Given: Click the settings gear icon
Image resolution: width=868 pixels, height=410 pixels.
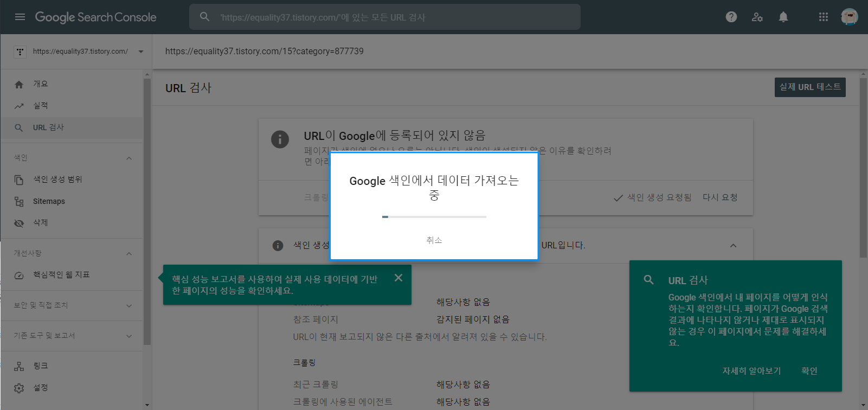Looking at the screenshot, I should click(19, 388).
